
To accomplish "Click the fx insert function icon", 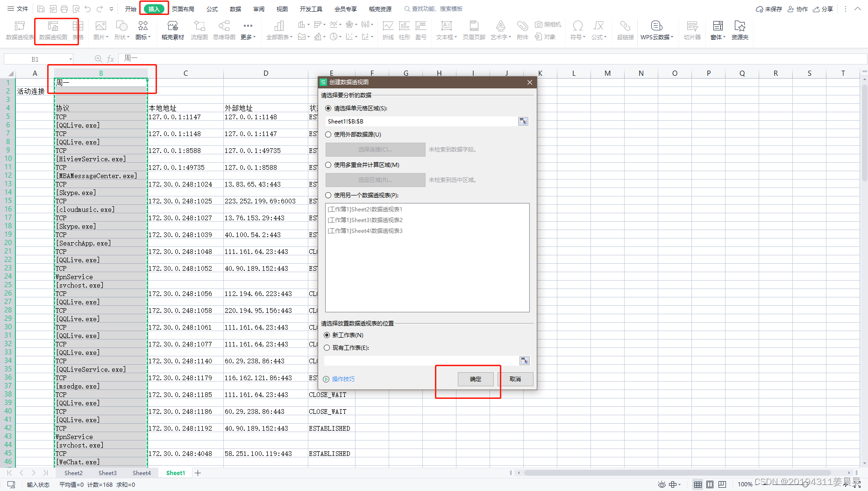I will pos(110,59).
